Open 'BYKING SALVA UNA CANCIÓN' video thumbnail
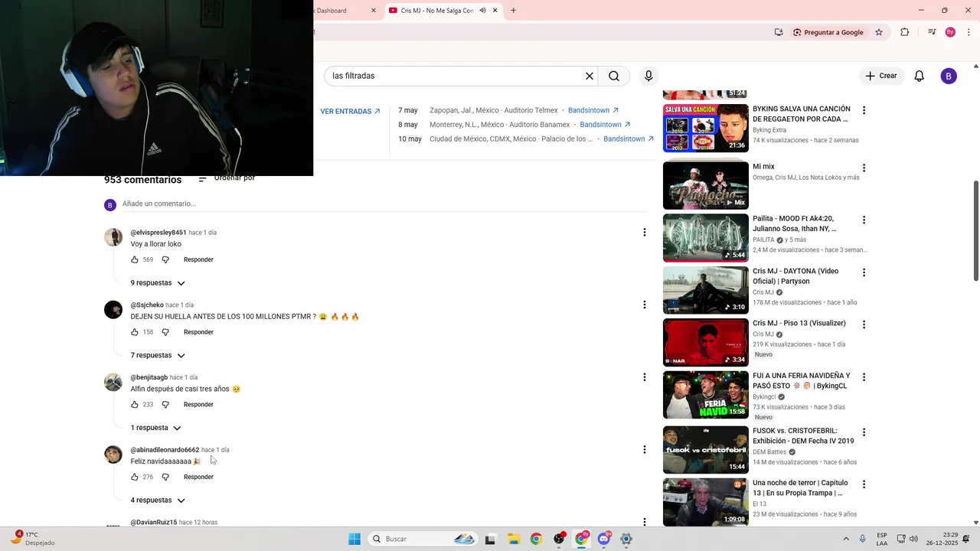 [x=706, y=129]
